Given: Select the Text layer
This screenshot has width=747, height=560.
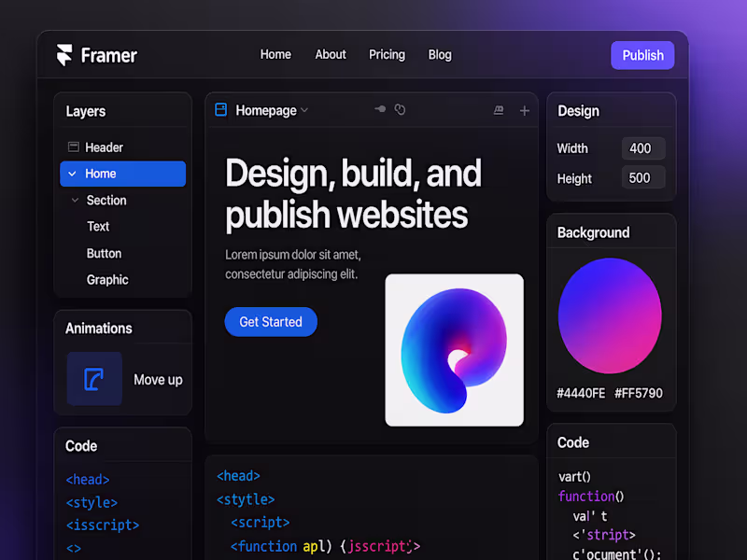Looking at the screenshot, I should coord(98,226).
